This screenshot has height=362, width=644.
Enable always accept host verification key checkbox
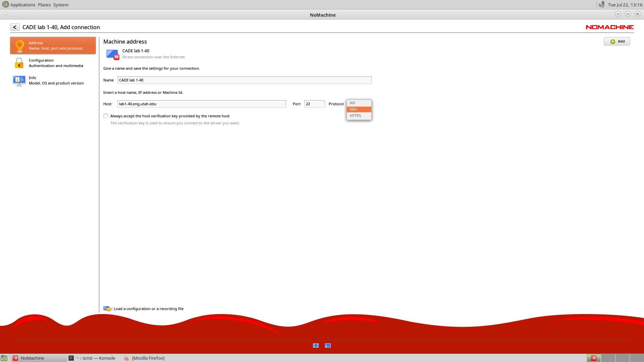tap(106, 116)
